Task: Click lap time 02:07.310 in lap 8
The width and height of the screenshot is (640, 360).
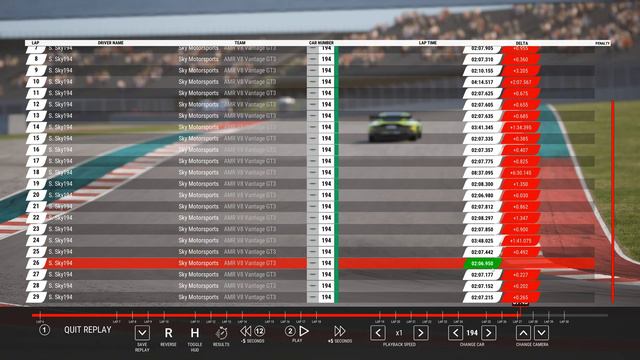Action: [482, 59]
